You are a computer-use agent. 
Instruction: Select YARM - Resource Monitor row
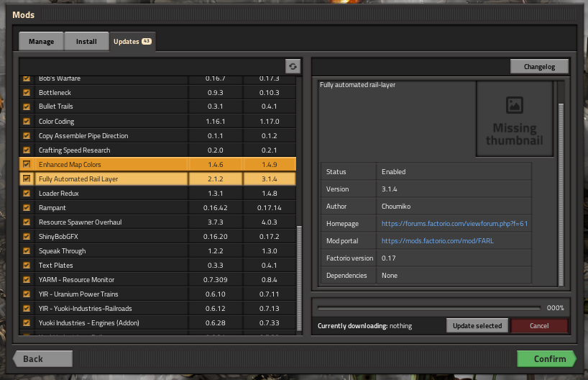(157, 279)
